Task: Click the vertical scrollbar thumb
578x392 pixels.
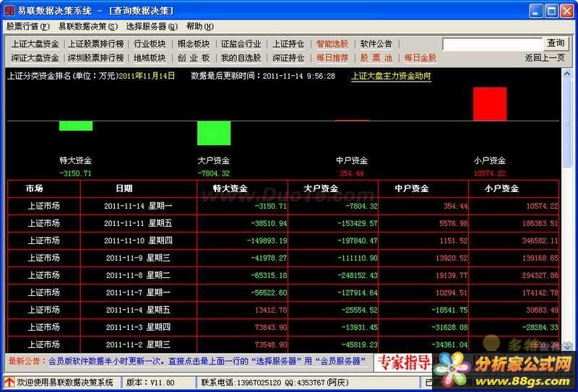Action: [x=567, y=123]
